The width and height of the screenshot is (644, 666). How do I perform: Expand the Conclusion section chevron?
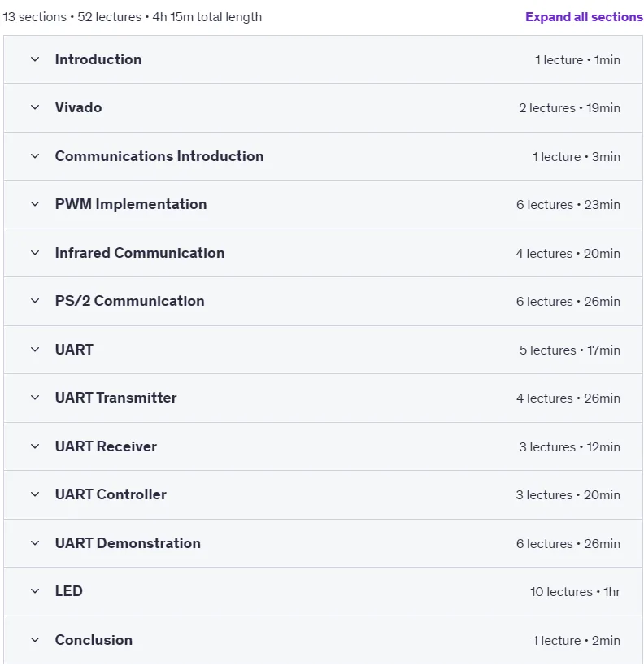point(35,640)
